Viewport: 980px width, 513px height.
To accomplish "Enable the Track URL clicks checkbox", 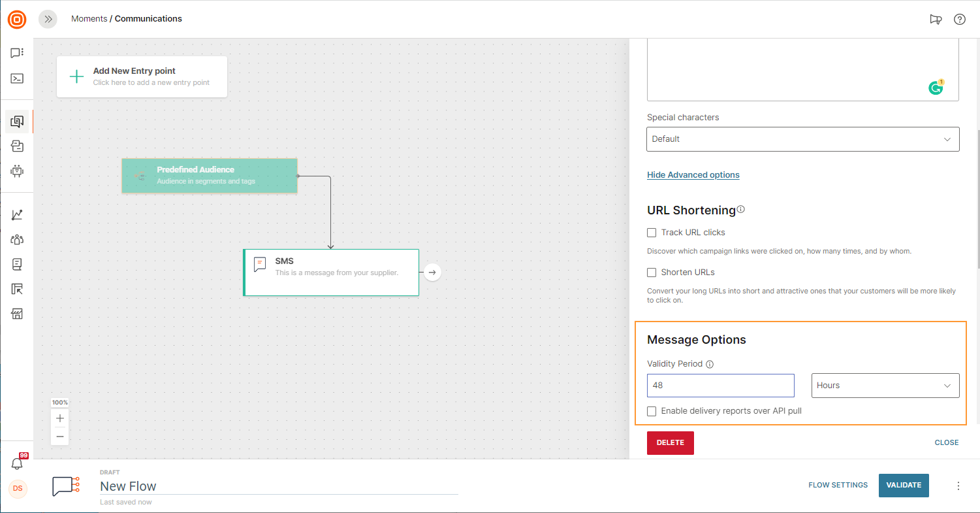I will pos(652,233).
